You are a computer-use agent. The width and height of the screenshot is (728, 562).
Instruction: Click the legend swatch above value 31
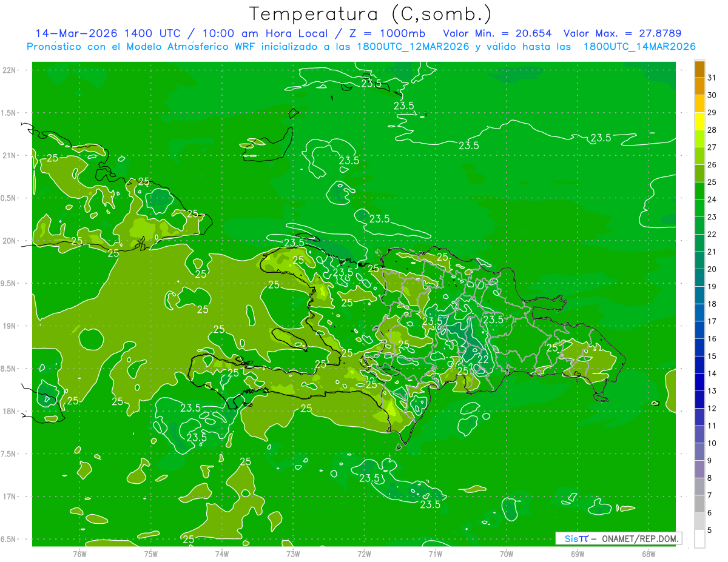tap(699, 69)
